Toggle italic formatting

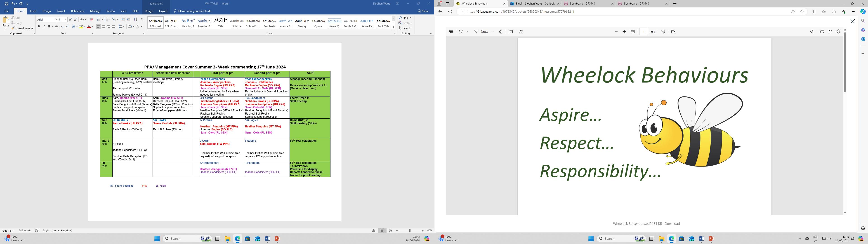(x=44, y=27)
